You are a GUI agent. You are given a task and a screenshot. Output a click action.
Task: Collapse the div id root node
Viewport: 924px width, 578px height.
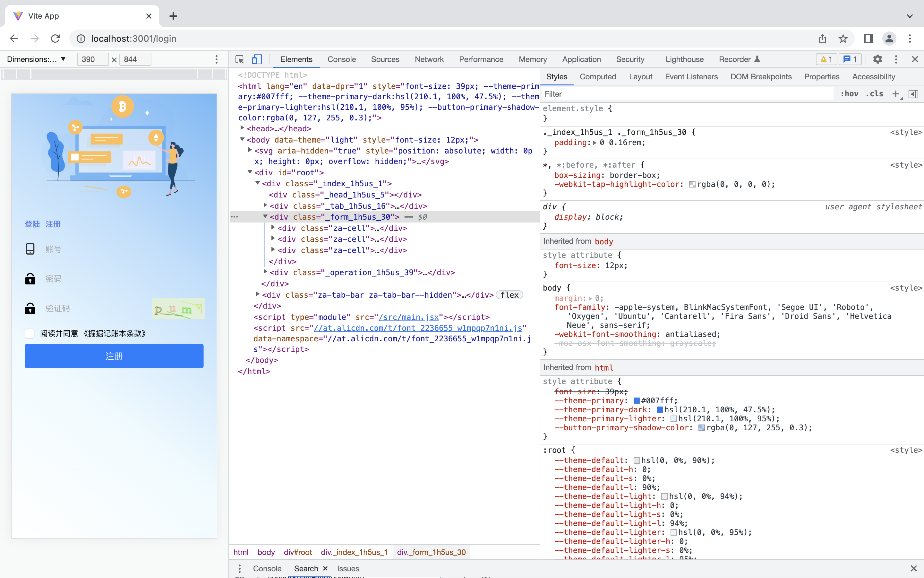tap(250, 172)
